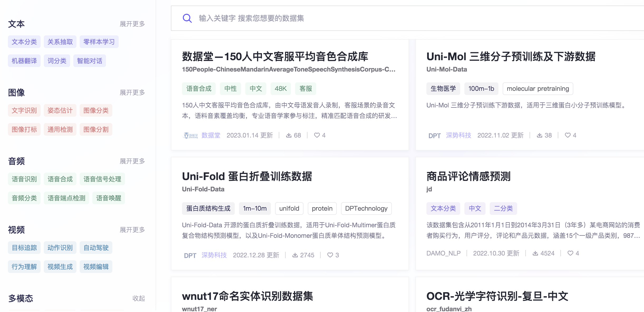Image resolution: width=644 pixels, height=312 pixels.
Task: Click 生物医学 tag on Uni-Mol card
Action: tap(443, 89)
